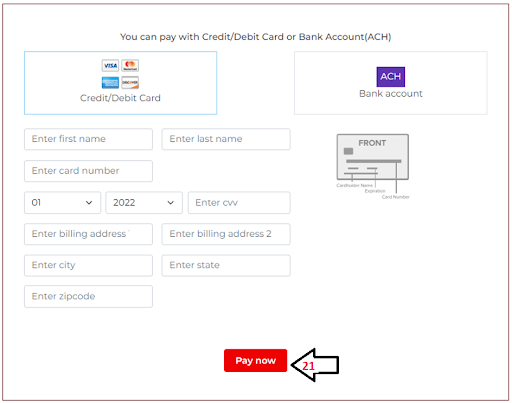Image resolution: width=512 pixels, height=403 pixels.
Task: Click the Mastercard logo icon
Action: (x=130, y=65)
